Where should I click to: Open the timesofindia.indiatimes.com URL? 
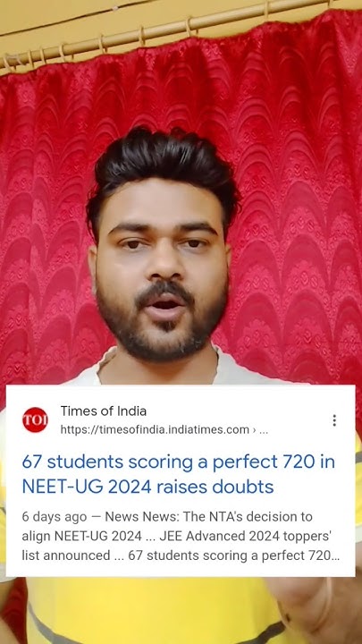tap(155, 429)
